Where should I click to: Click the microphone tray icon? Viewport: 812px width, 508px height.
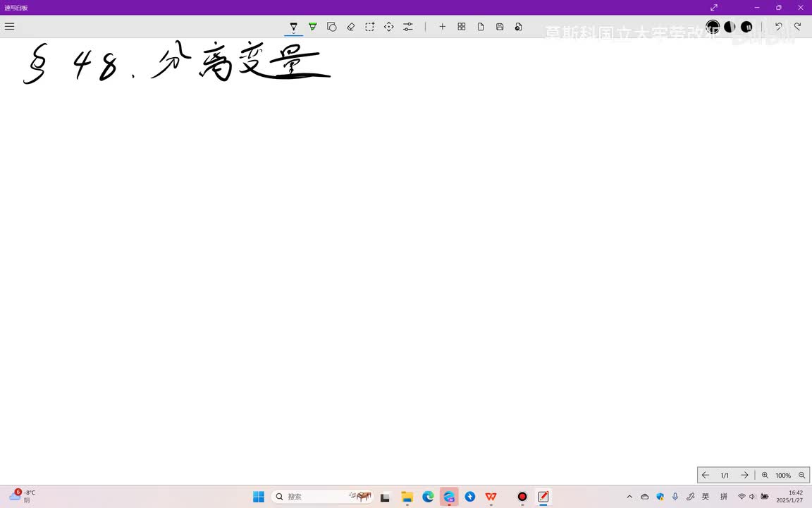coord(675,497)
